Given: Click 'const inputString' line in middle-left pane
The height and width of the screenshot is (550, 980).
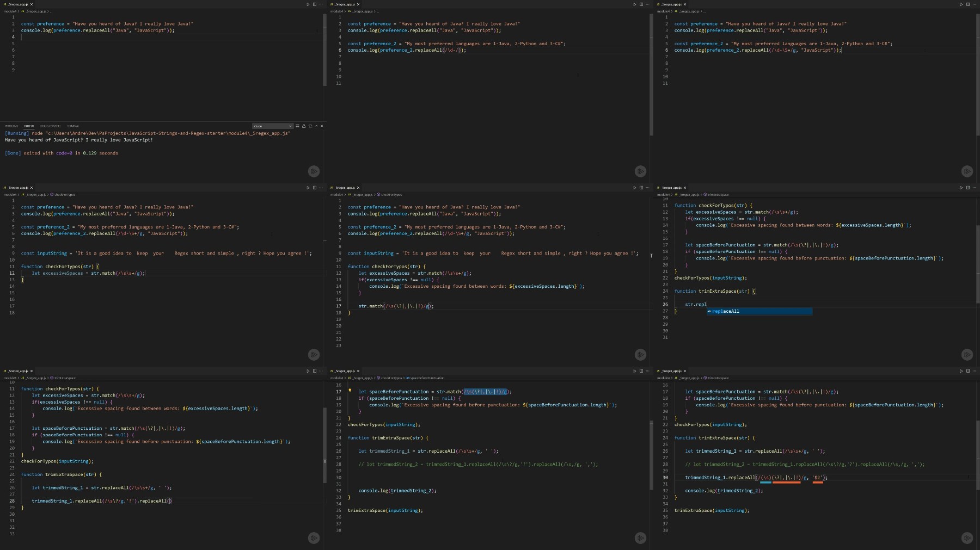Looking at the screenshot, I should [167, 253].
